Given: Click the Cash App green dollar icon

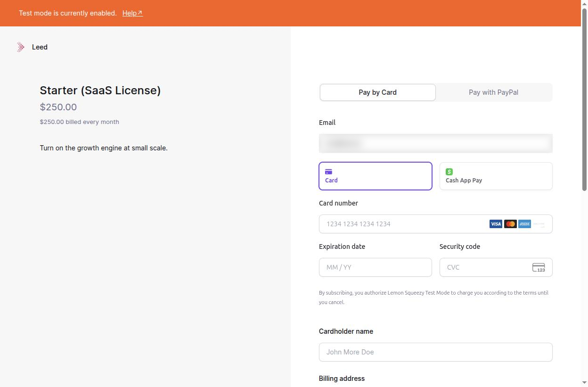Looking at the screenshot, I should [x=449, y=172].
